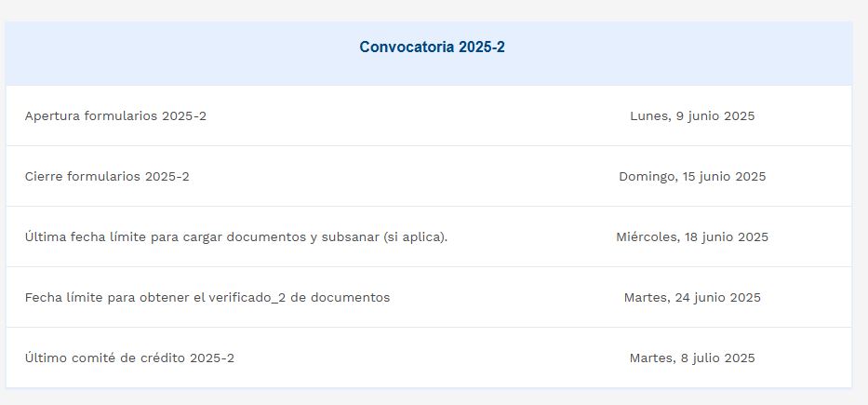Click the "Fecha límite para obtener el verificado_2" label

pyautogui.click(x=207, y=298)
